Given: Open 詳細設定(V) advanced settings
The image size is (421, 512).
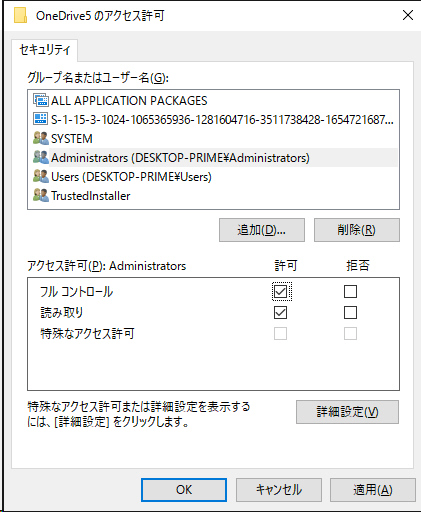Looking at the screenshot, I should point(347,412).
